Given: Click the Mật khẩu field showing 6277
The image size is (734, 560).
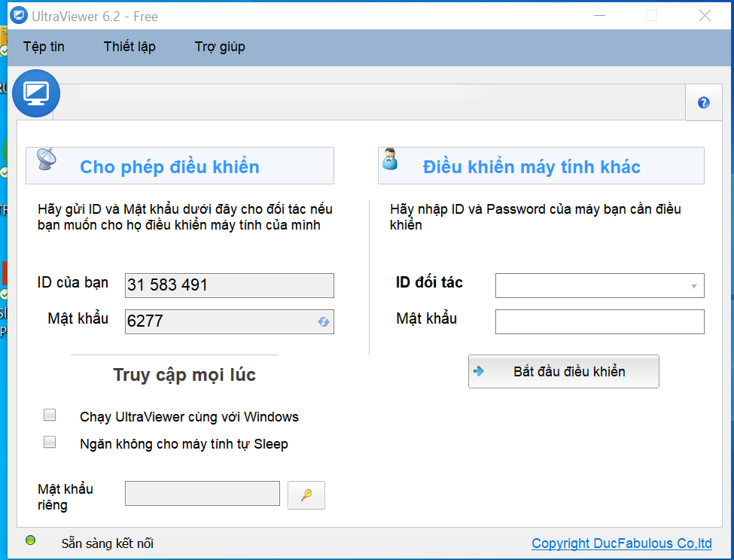Looking at the screenshot, I should click(230, 321).
